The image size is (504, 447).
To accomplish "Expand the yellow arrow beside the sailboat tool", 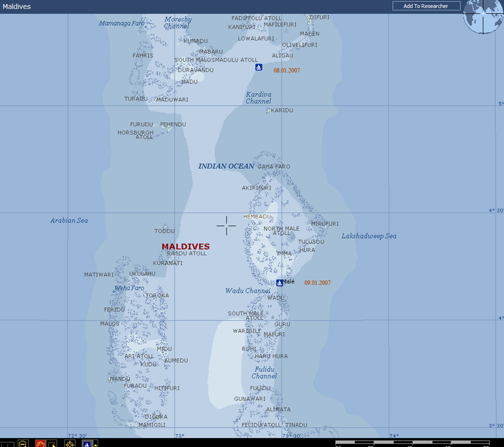I will [95, 443].
